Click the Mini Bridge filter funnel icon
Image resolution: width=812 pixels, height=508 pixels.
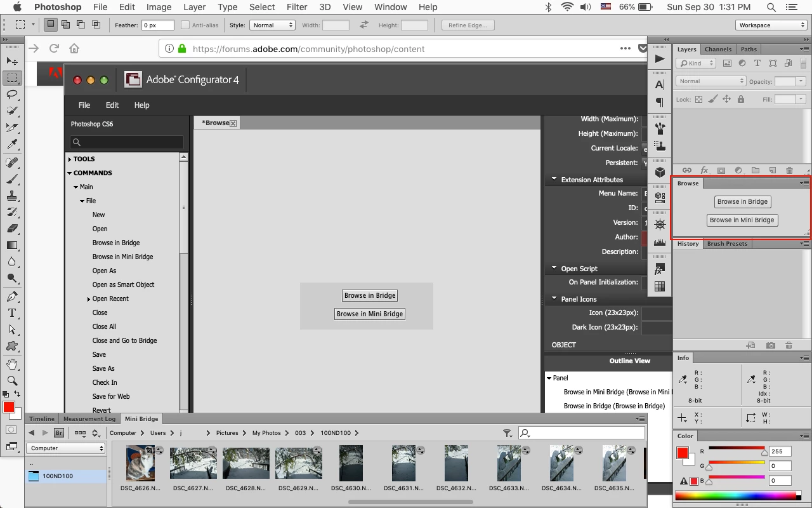pyautogui.click(x=507, y=433)
